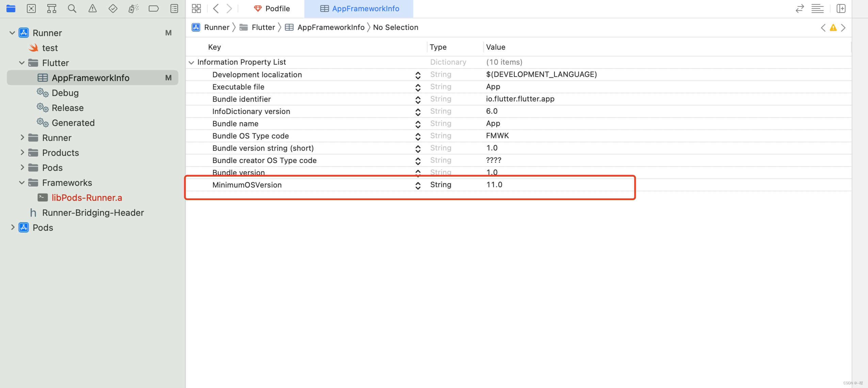
Task: Switch to the Podfile tab
Action: point(277,9)
